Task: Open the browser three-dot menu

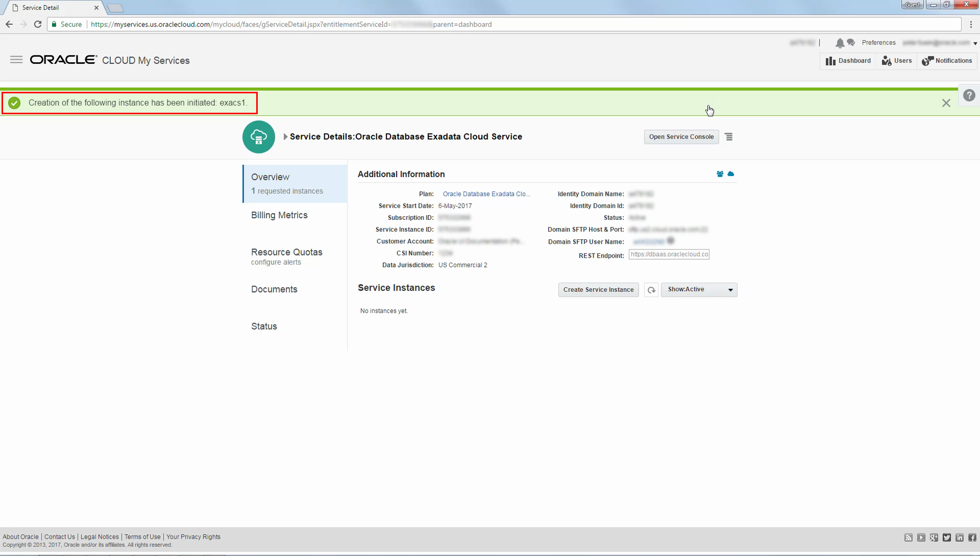Action: pyautogui.click(x=971, y=24)
